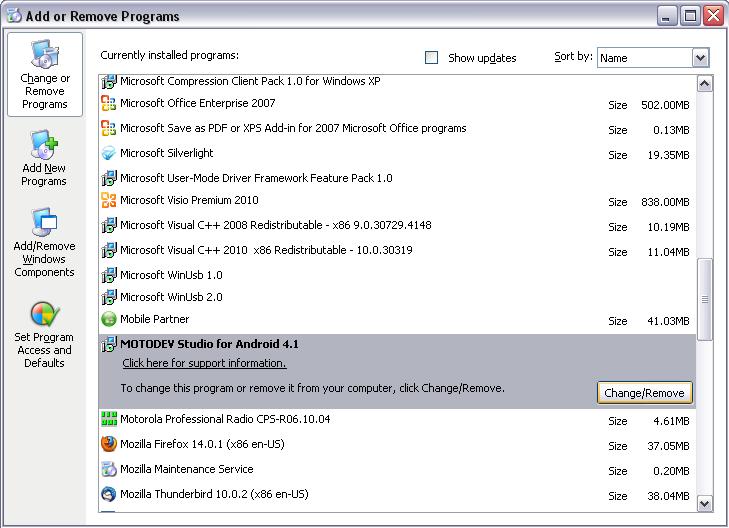Minimize the Add or Remove Programs window
This screenshot has height=528, width=729.
pos(667,16)
